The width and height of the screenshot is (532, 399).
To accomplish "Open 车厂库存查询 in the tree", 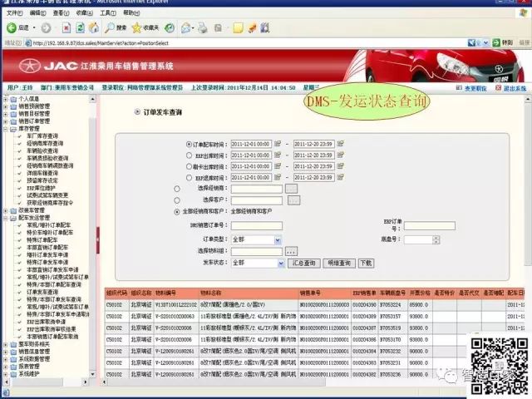I will 42,136.
